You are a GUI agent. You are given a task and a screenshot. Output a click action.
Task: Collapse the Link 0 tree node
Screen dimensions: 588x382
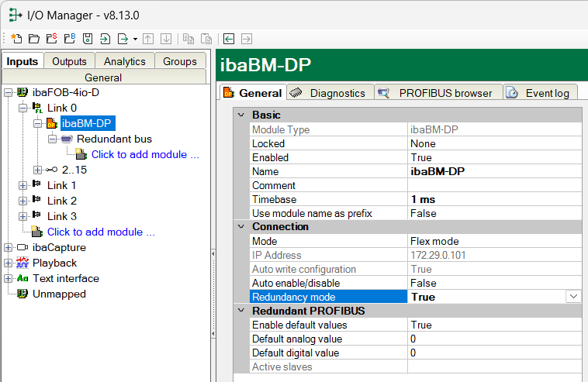pos(22,108)
